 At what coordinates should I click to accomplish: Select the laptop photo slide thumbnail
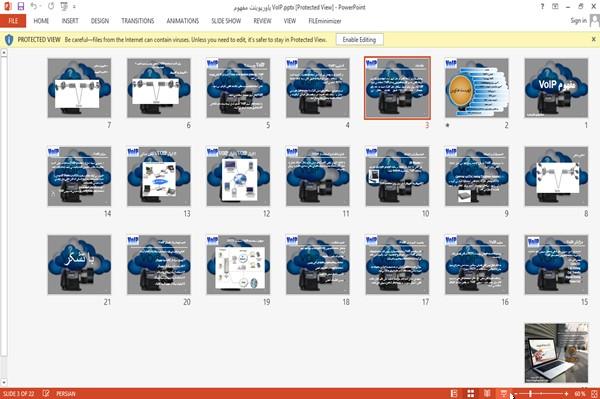(556, 353)
